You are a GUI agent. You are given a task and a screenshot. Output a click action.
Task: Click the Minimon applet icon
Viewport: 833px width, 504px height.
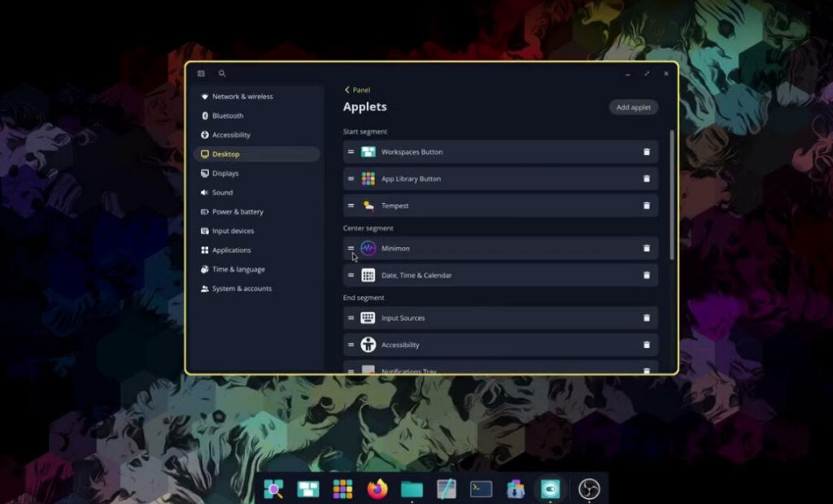pos(369,249)
